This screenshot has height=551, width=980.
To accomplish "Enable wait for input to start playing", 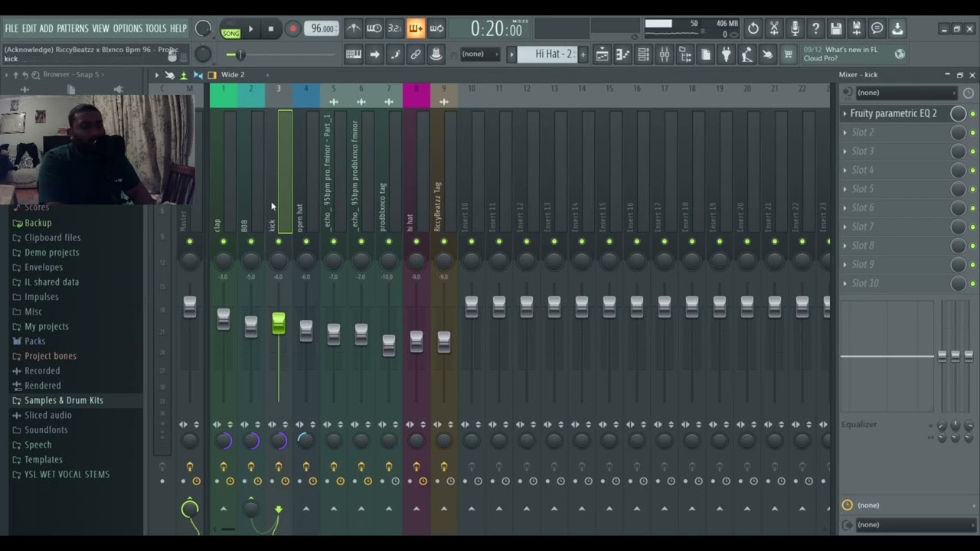I will tap(374, 28).
